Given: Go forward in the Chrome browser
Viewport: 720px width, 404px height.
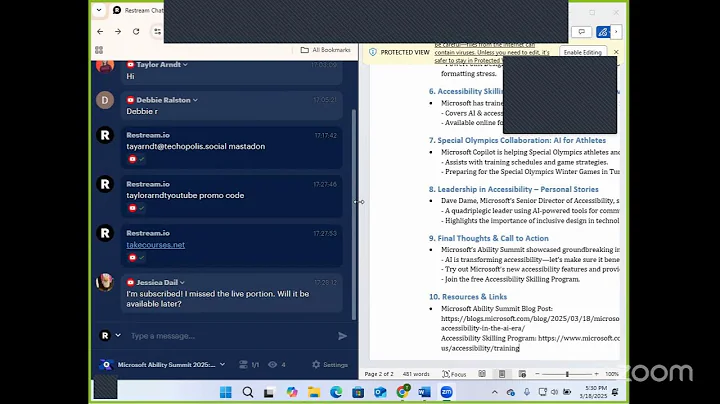Looking at the screenshot, I should coord(118,32).
